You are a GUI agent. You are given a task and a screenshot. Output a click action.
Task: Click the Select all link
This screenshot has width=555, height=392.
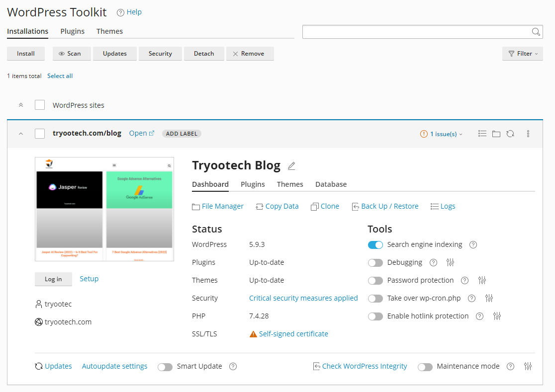coord(60,76)
